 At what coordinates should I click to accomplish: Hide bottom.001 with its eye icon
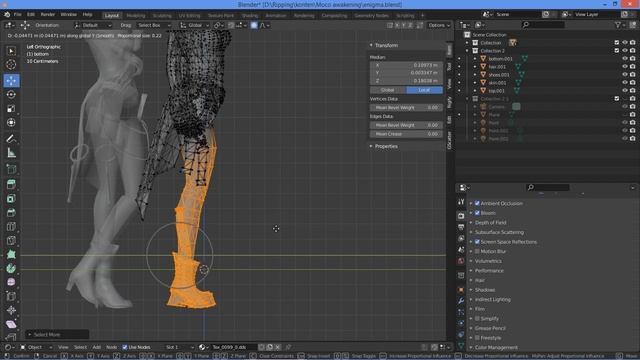(624, 58)
